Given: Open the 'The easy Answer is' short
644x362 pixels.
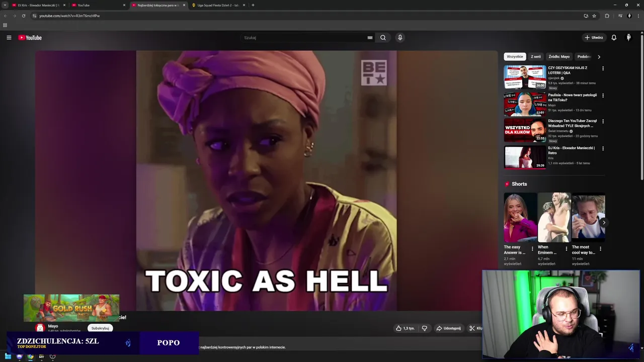Looking at the screenshot, I should pos(520,218).
